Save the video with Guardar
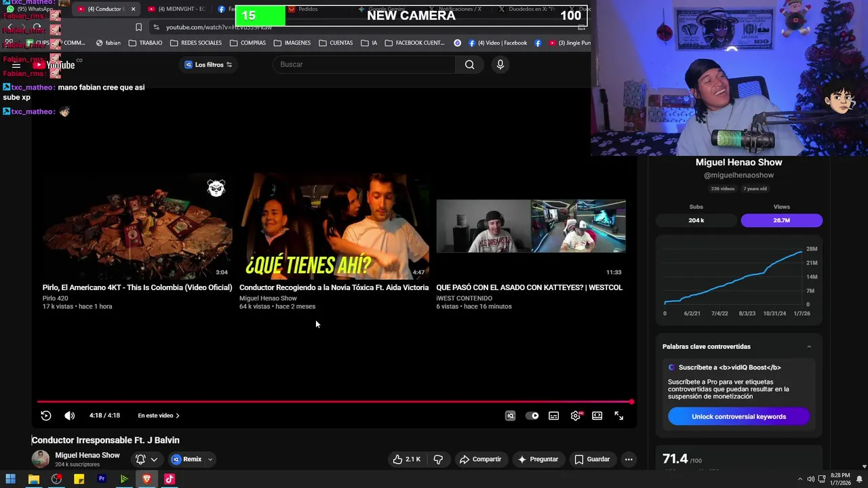The height and width of the screenshot is (488, 868). [x=592, y=459]
